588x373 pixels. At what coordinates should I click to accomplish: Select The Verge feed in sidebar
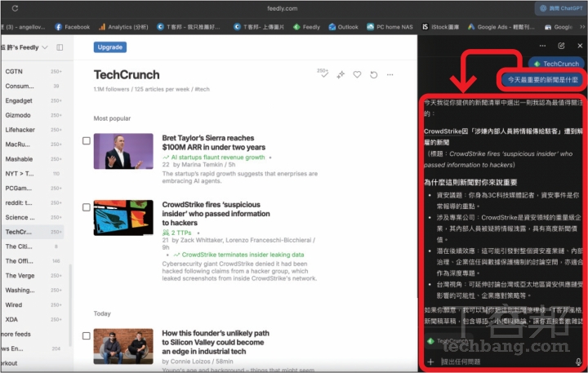33,276
